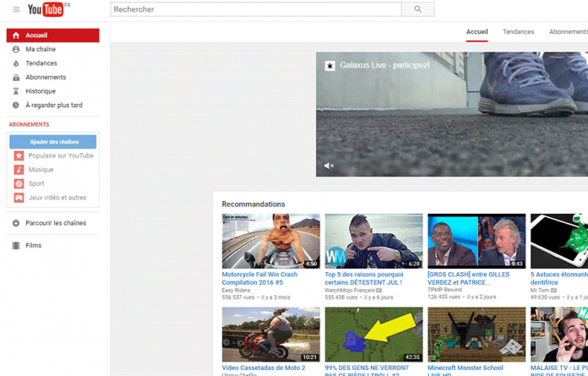This screenshot has height=376, width=588.
Task: Open the Parcourir les chaînes link
Action: (x=56, y=223)
